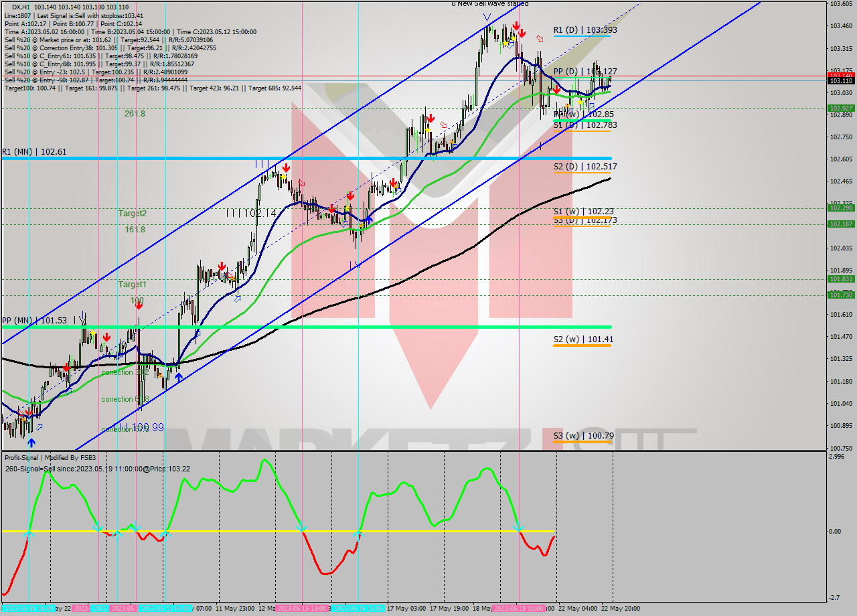857x616 pixels.
Task: Click the 'S3 (w) | 100.79' support label
Action: (x=583, y=436)
